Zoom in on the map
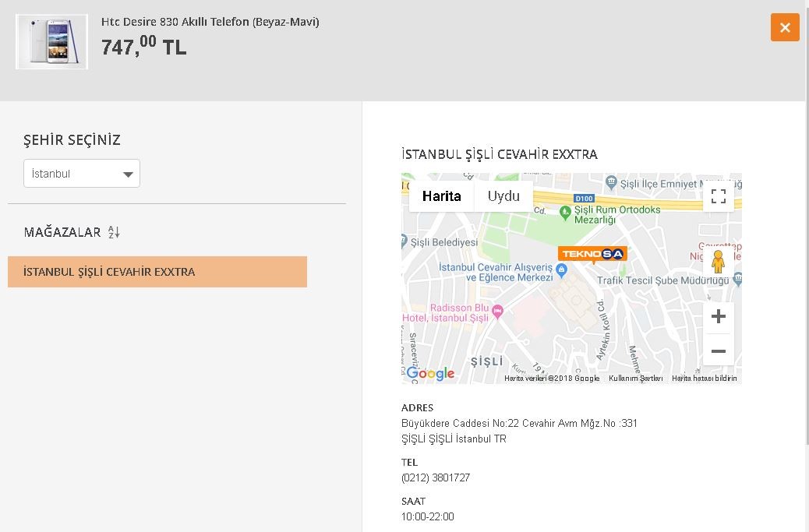This screenshot has height=532, width=809. click(718, 316)
